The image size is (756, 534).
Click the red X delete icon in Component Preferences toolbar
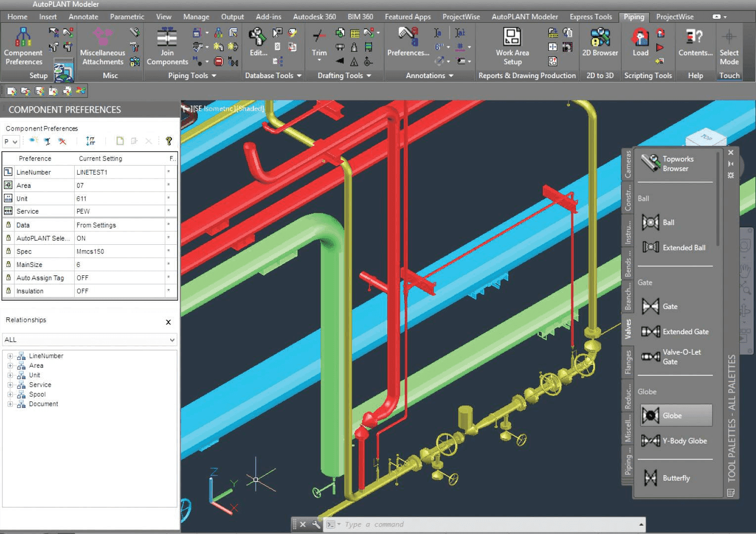point(62,141)
